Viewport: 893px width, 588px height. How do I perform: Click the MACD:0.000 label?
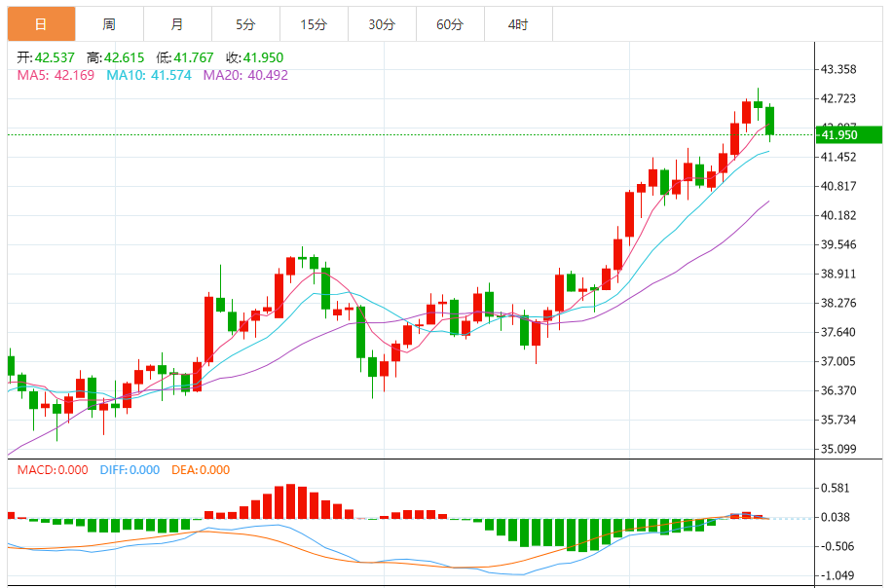(x=53, y=470)
